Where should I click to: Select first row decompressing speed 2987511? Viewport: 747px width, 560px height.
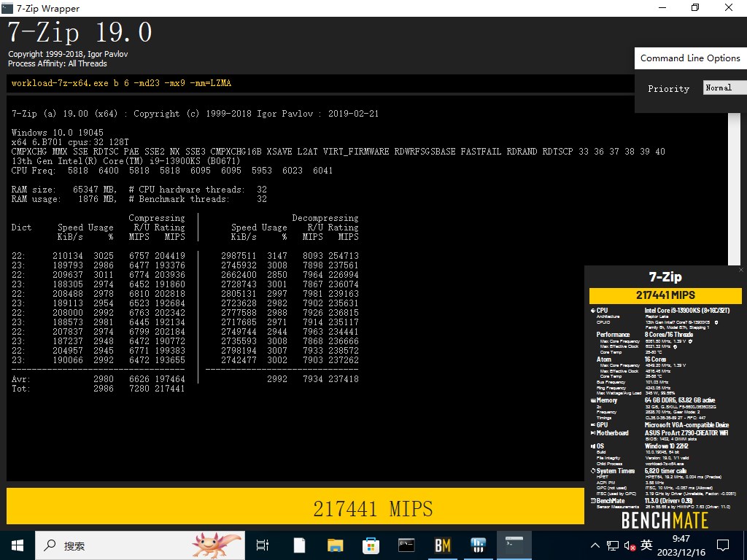[x=239, y=256]
